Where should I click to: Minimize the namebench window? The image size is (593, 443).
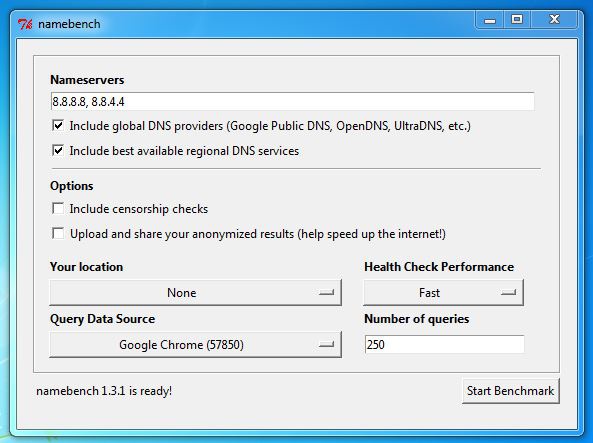coord(490,20)
